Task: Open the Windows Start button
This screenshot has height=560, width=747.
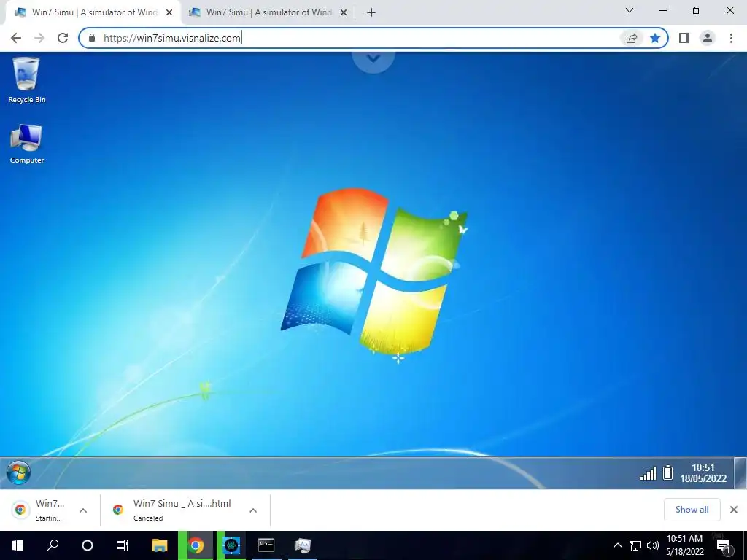Action: (18, 545)
